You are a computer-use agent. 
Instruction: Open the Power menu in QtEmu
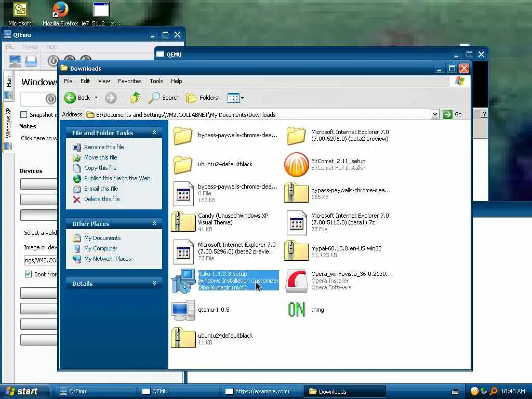pyautogui.click(x=30, y=47)
